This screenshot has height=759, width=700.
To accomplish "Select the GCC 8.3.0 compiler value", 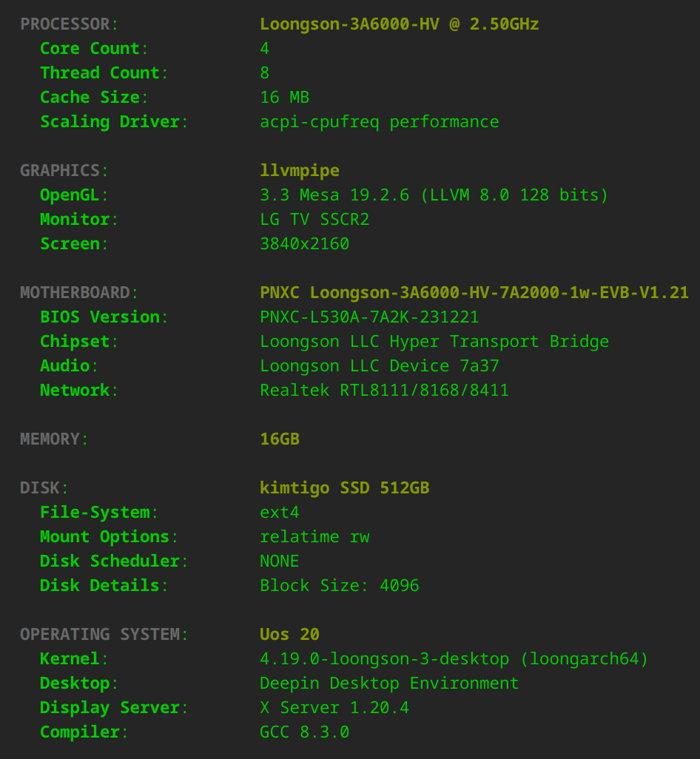I will pos(304,732).
